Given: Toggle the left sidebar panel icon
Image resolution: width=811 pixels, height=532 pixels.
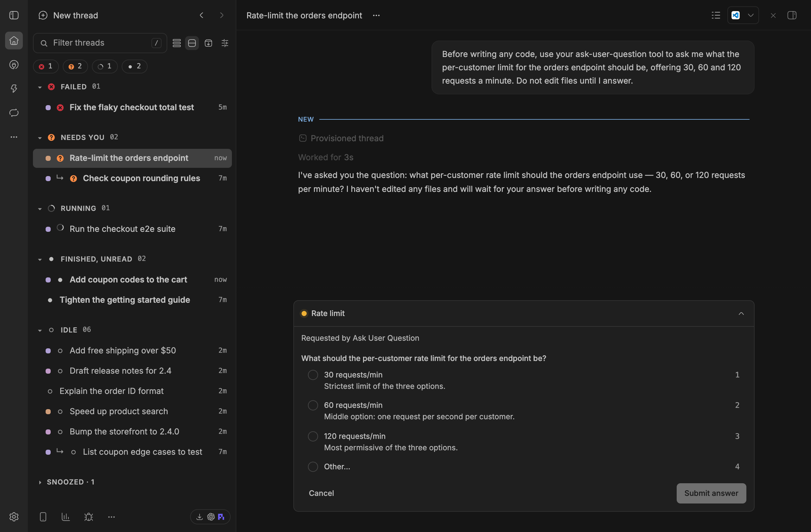Looking at the screenshot, I should tap(14, 15).
